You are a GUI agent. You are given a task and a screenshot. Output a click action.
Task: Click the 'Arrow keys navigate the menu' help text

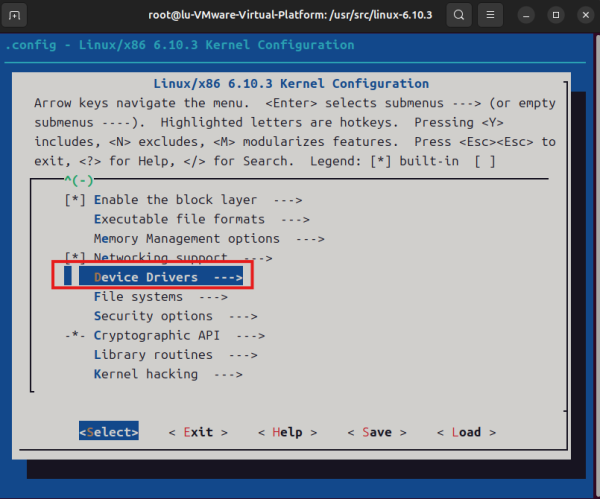[142, 103]
